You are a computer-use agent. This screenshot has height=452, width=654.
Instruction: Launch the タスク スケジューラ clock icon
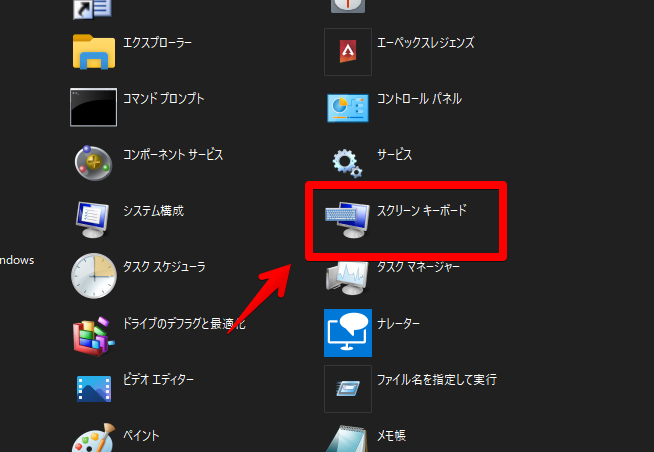[x=93, y=276]
